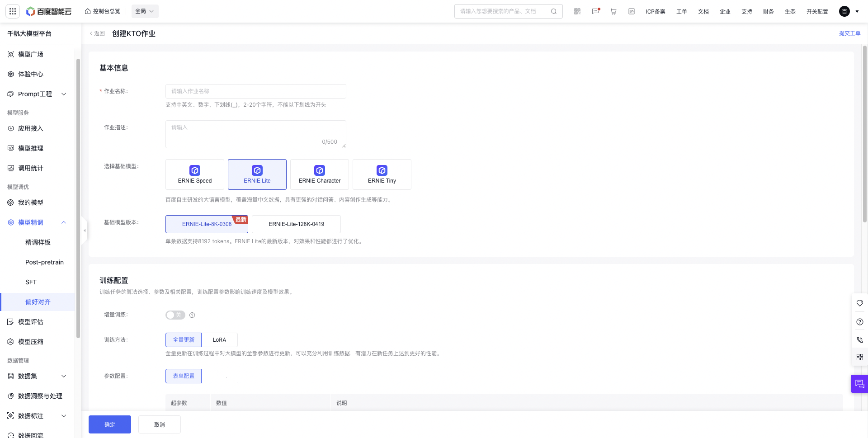This screenshot has height=438, width=868.
Task: Open 财务 menu item
Action: coord(769,12)
